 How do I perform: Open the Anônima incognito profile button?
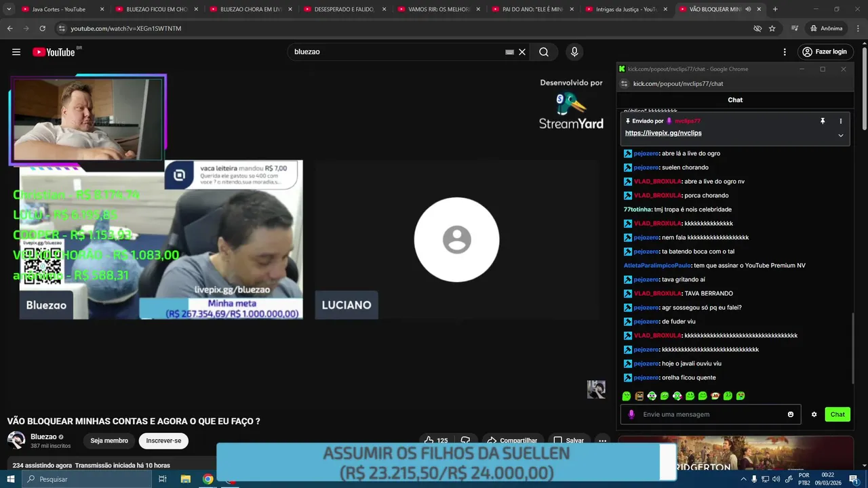827,28
